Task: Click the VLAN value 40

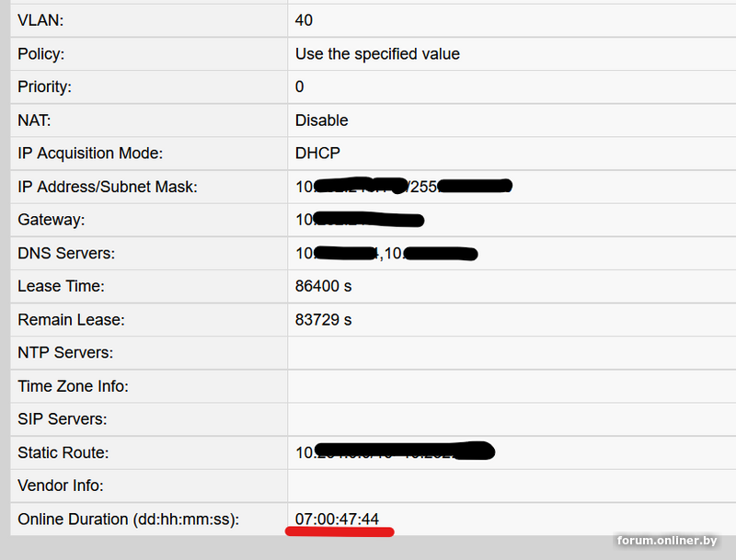Action: pyautogui.click(x=304, y=19)
